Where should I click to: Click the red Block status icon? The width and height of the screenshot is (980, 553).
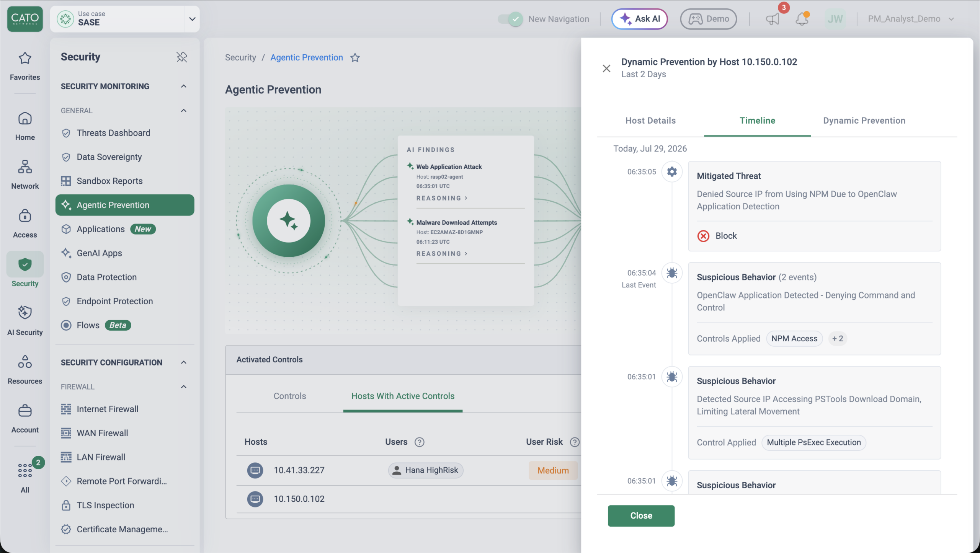(x=703, y=236)
